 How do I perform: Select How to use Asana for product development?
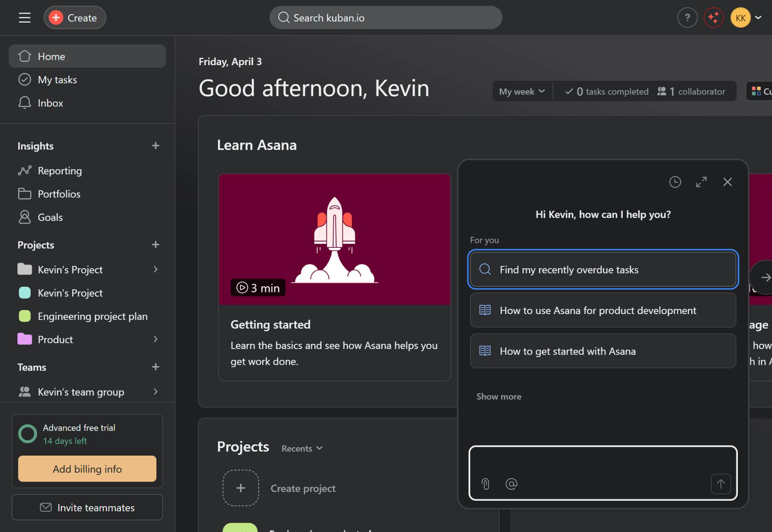[603, 310]
